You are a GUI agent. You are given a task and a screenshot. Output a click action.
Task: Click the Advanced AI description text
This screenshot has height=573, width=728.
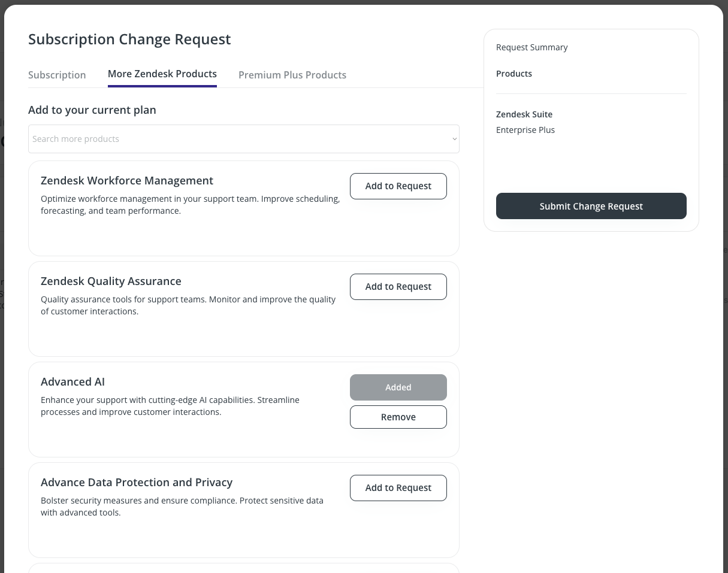pos(170,406)
